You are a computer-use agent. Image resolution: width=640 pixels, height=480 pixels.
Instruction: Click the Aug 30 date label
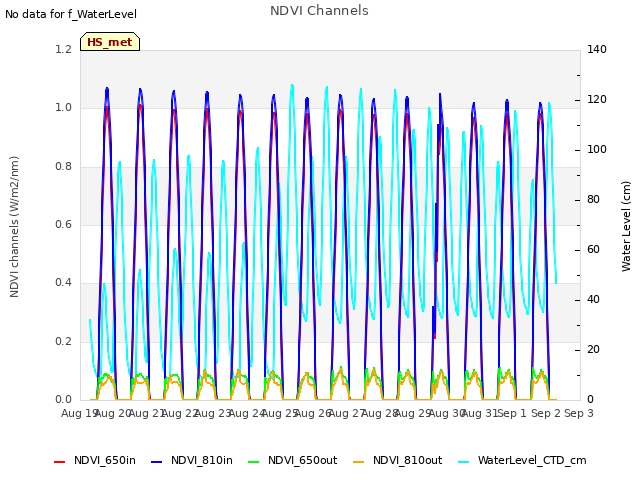(446, 413)
